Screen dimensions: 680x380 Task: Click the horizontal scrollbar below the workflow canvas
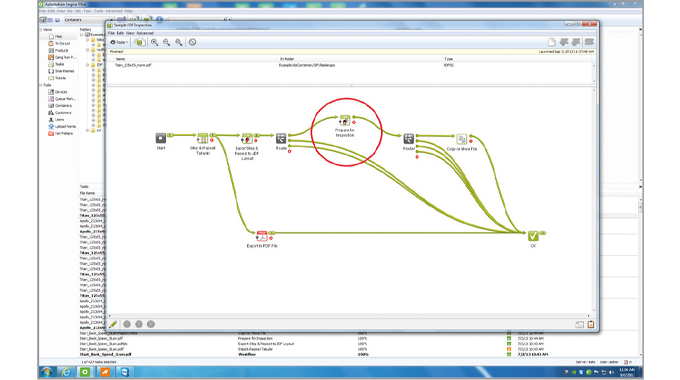[349, 316]
